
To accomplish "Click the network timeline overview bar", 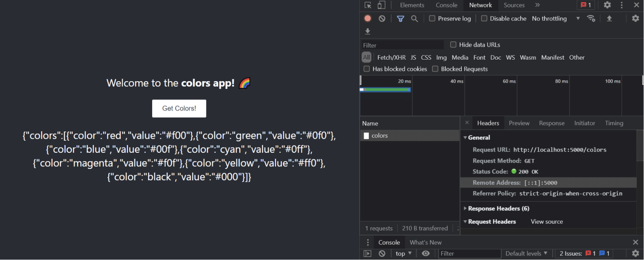I will click(385, 90).
